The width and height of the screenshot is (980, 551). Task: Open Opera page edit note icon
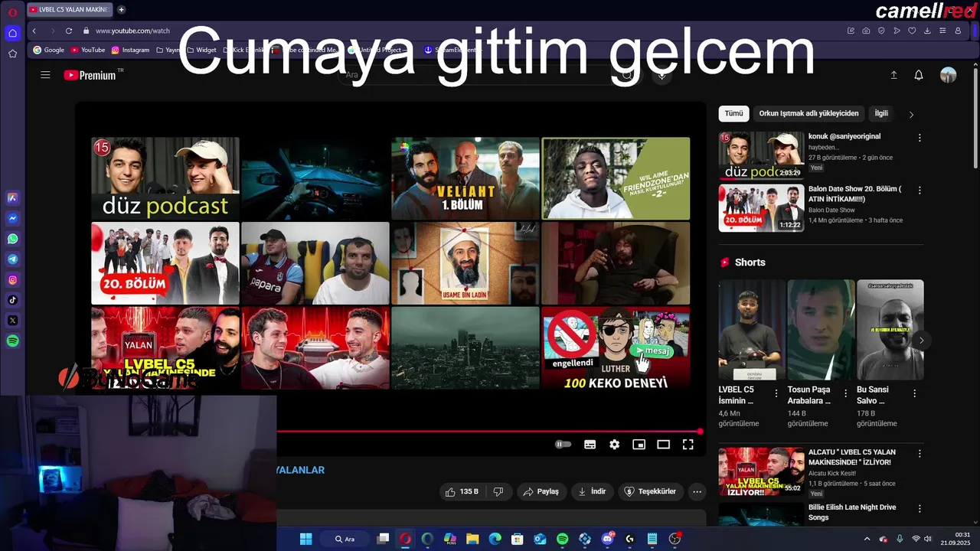851,31
